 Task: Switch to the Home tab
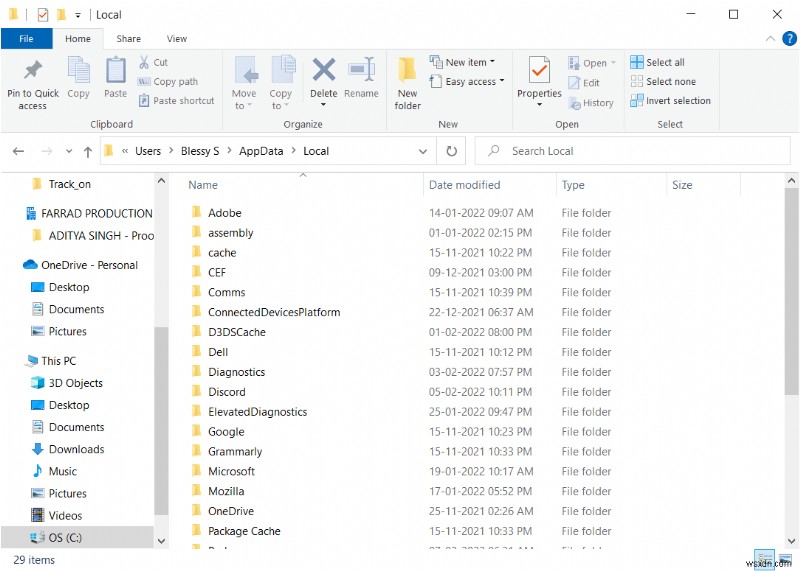click(x=78, y=39)
